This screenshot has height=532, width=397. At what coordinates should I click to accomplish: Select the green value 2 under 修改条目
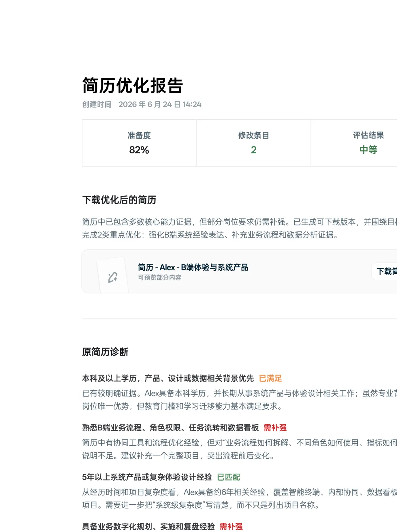coord(254,150)
